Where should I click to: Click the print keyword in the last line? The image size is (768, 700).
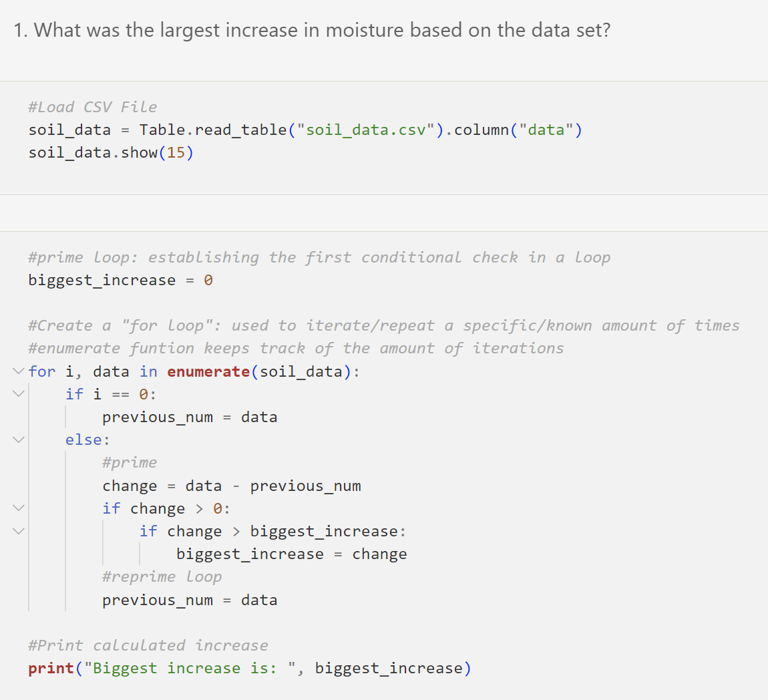pyautogui.click(x=51, y=668)
